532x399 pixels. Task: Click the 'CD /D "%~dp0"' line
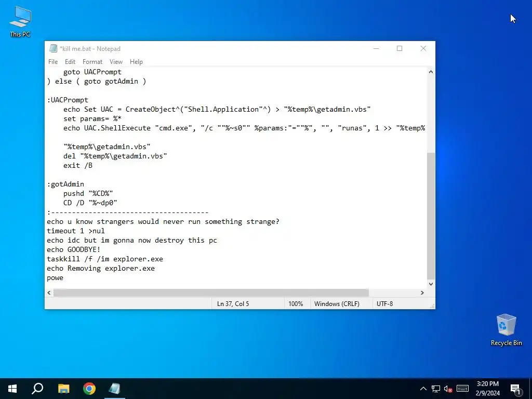click(x=90, y=203)
